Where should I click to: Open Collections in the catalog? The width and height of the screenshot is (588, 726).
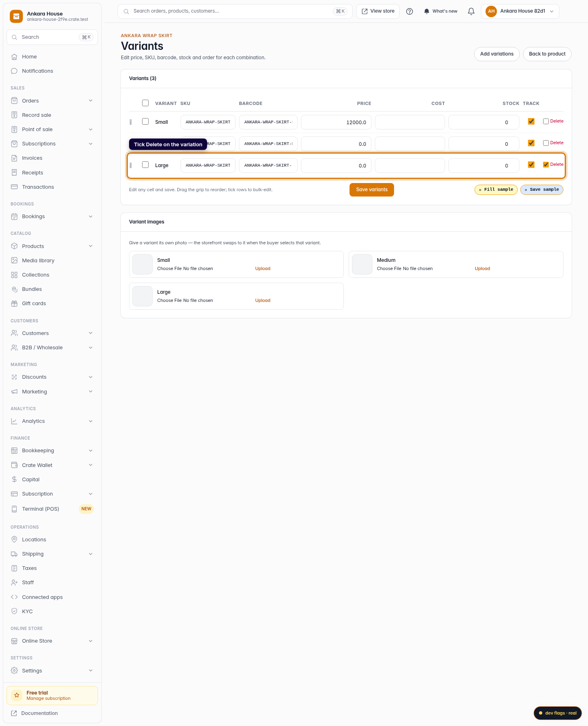coord(52,275)
